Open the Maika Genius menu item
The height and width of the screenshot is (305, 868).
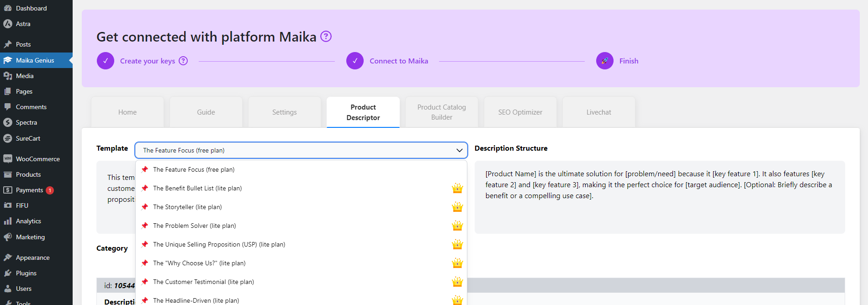(36, 60)
